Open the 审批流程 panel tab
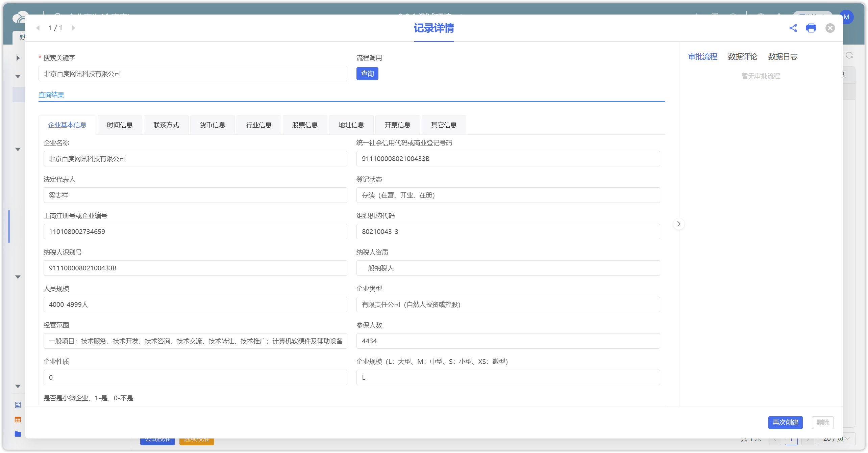Viewport: 868px width, 453px height. click(x=702, y=57)
